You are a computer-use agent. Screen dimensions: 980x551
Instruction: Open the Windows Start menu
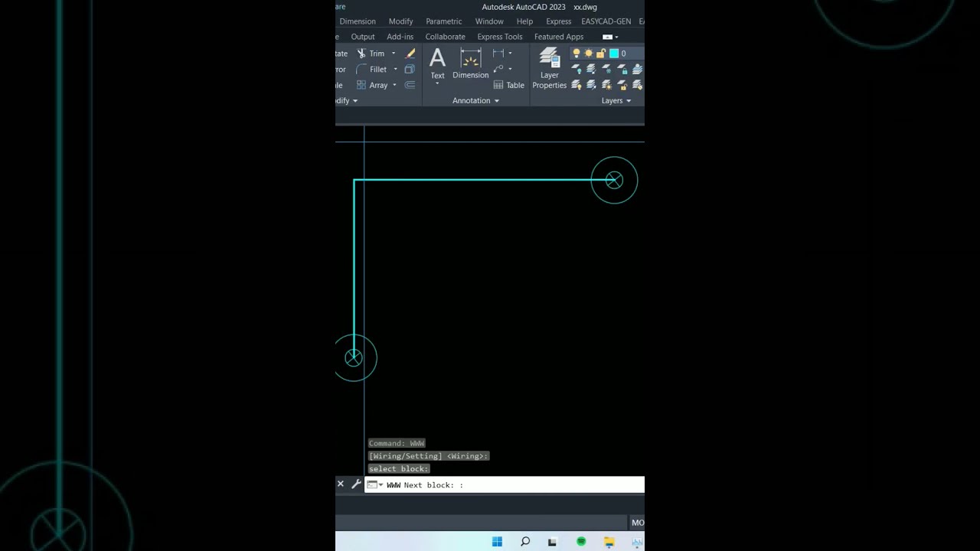coord(497,542)
